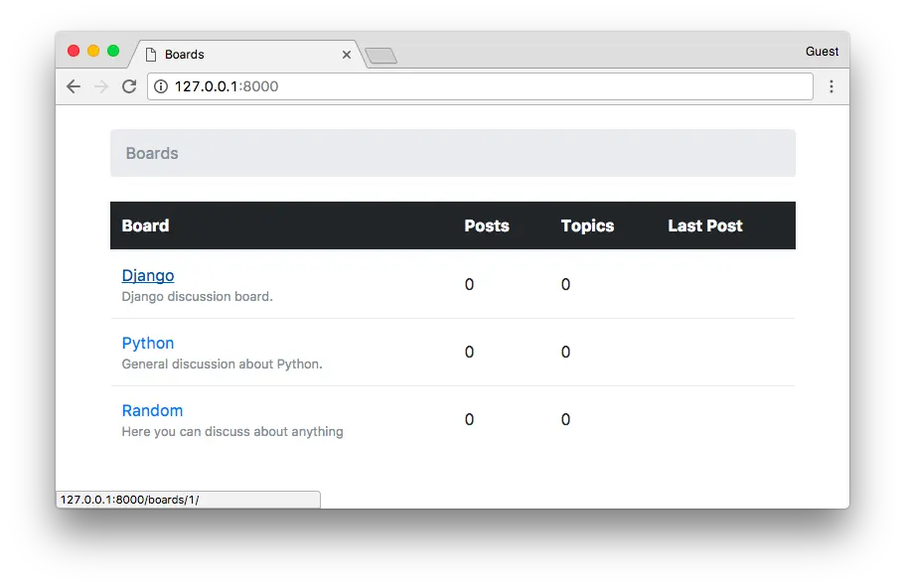Screen dimensions: 905x588
Task: Click the Posts column header
Action: pos(487,225)
